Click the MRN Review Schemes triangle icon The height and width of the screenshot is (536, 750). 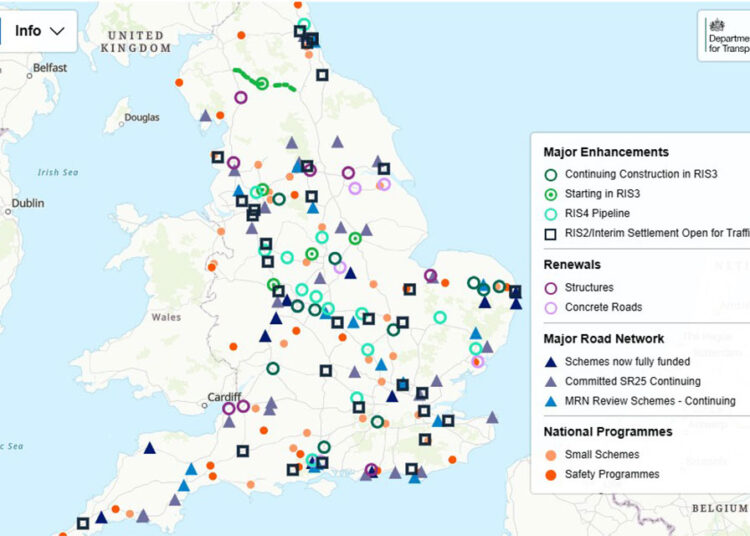pyautogui.click(x=551, y=401)
